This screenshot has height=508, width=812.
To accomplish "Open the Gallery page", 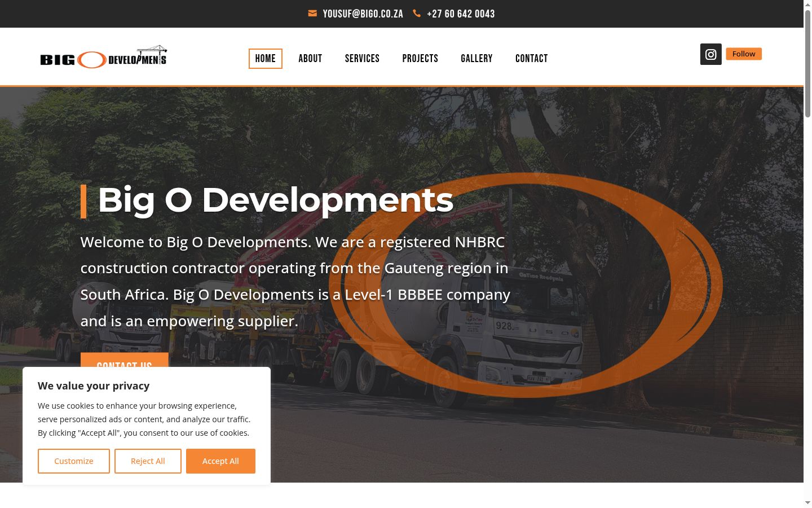I will 476,59.
